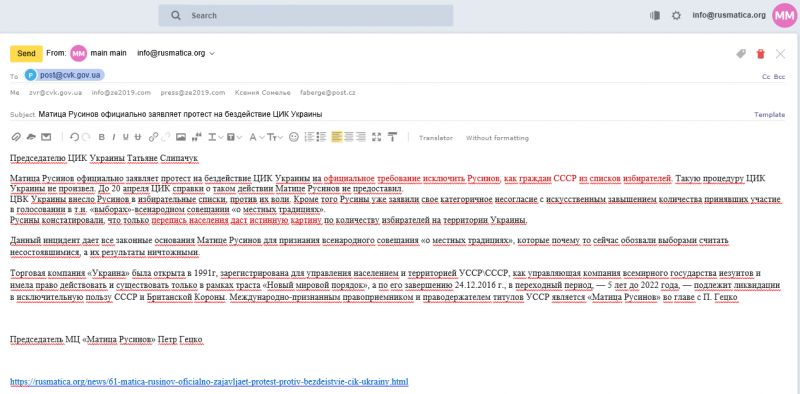Open the rusmatica.org news link
The width and height of the screenshot is (800, 394).
209,381
